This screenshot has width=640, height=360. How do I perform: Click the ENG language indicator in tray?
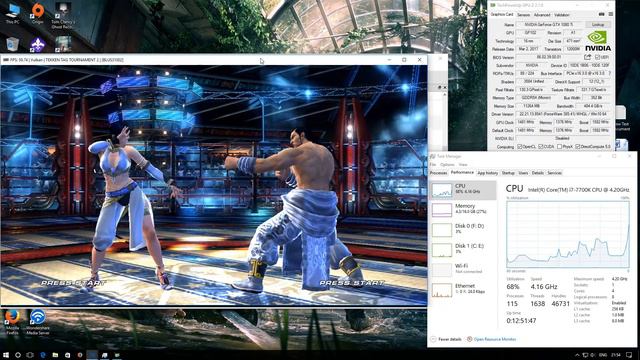point(603,355)
